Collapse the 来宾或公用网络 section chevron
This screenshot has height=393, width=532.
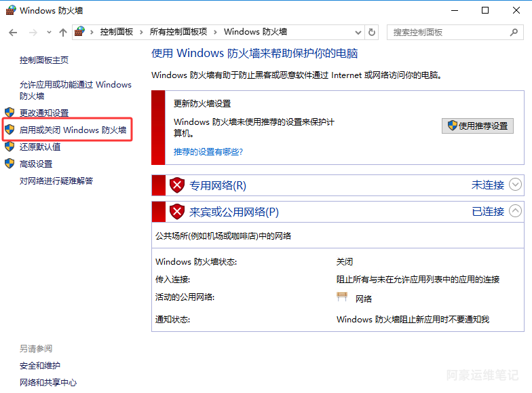pyautogui.click(x=515, y=211)
